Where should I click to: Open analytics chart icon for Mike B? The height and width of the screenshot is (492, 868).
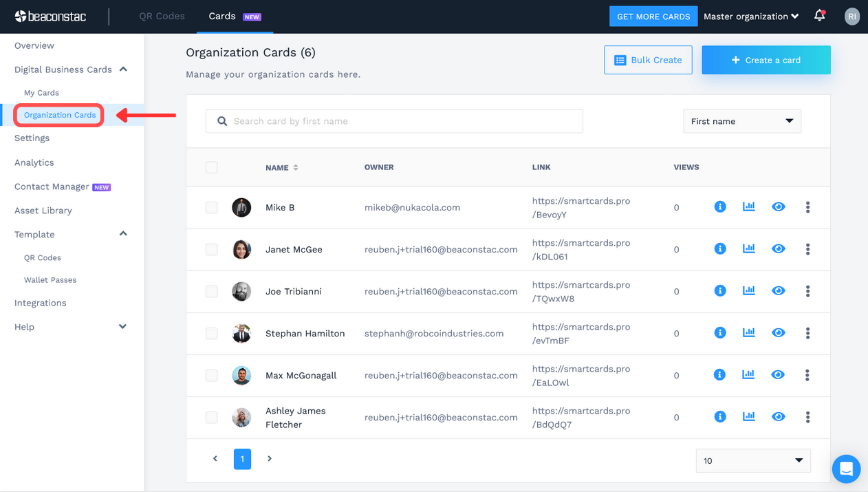point(749,206)
